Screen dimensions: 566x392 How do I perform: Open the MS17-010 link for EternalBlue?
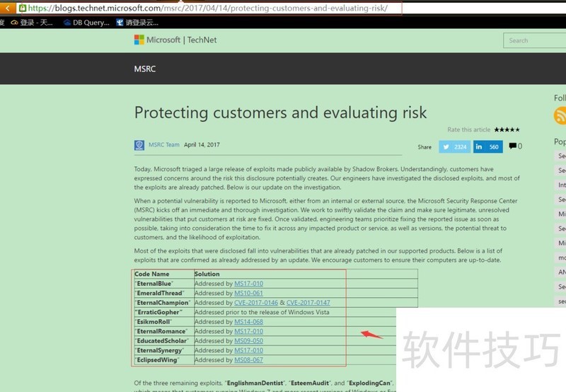click(249, 284)
